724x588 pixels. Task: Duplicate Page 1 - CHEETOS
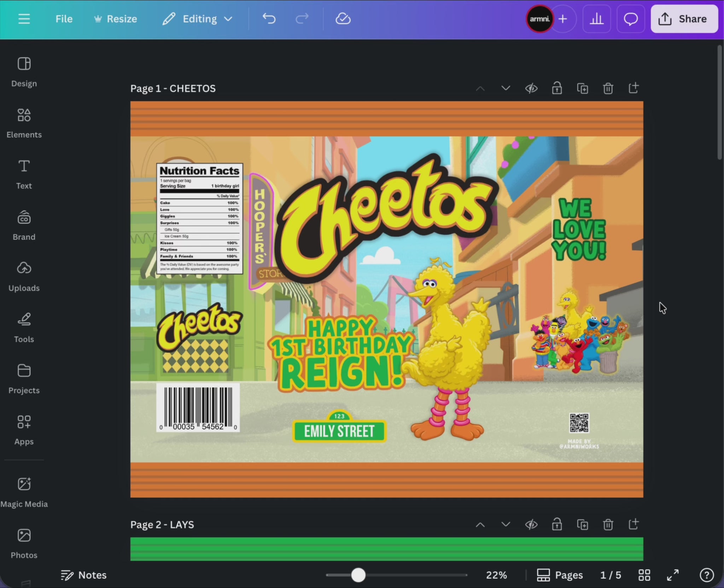coord(582,88)
